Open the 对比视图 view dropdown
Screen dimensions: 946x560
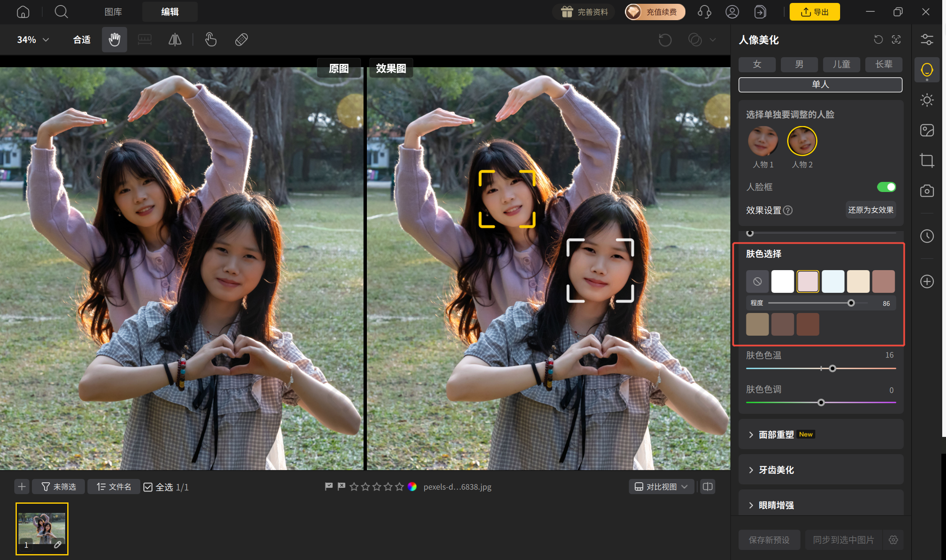click(x=661, y=486)
